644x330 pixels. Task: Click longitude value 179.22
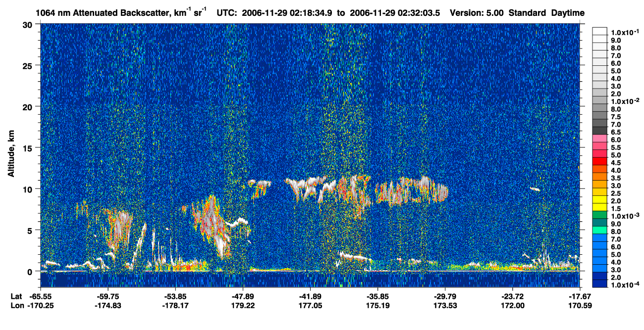click(243, 306)
